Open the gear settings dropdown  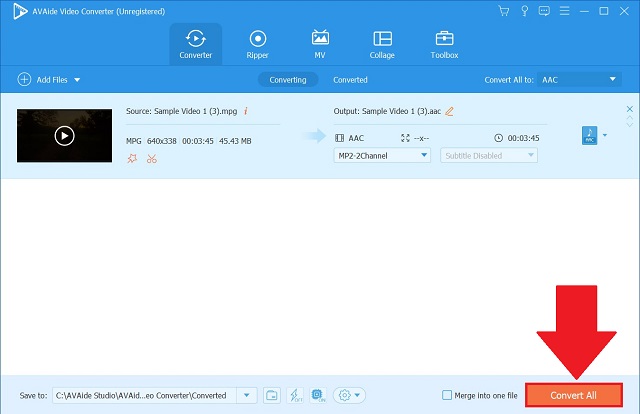click(x=349, y=395)
